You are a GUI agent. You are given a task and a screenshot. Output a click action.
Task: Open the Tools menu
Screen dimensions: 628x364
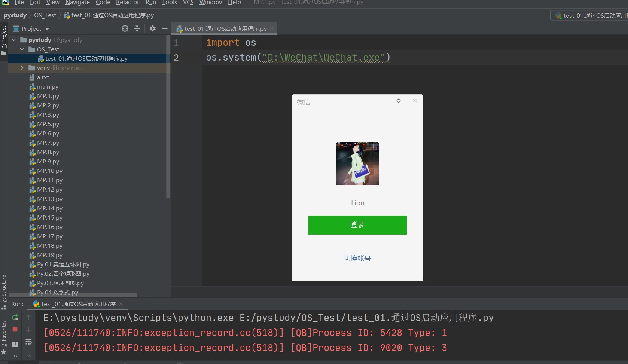coord(169,3)
